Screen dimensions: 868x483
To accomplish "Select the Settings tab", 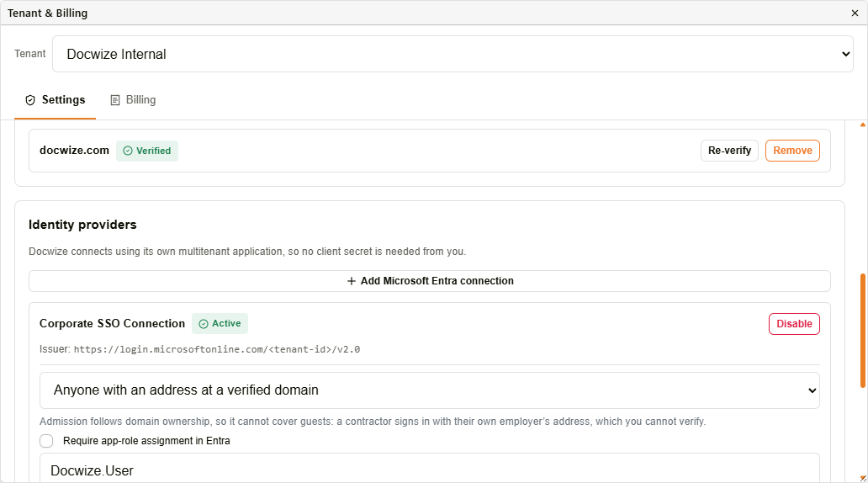I will (55, 100).
